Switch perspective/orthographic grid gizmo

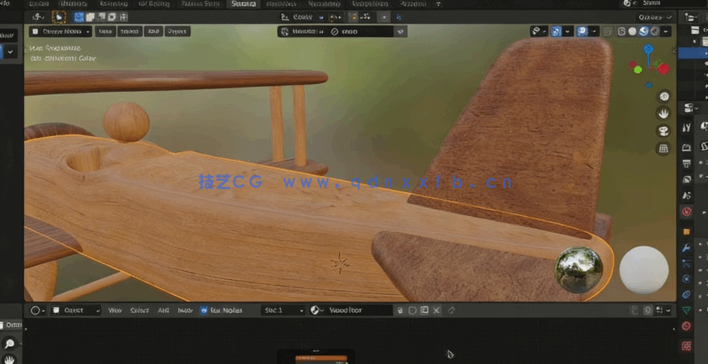pyautogui.click(x=663, y=149)
